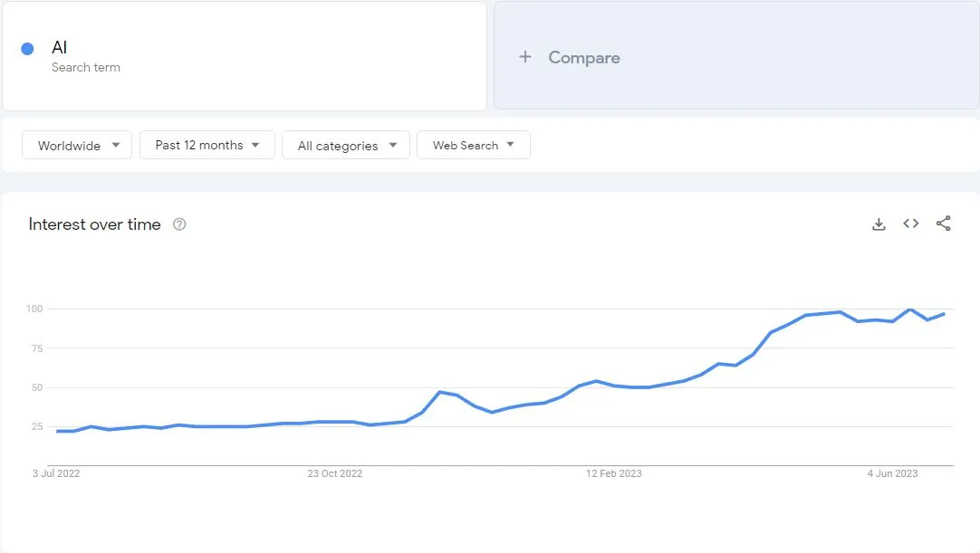This screenshot has height=553, width=980.
Task: Open the embed code icon
Action: (x=911, y=224)
